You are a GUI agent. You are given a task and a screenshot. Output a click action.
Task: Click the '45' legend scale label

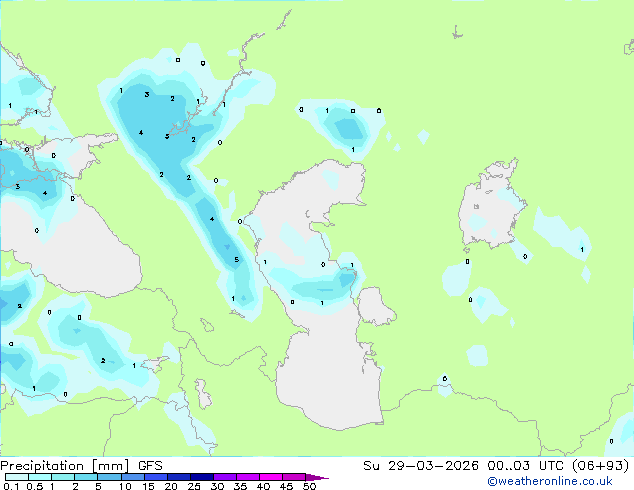[286, 486]
